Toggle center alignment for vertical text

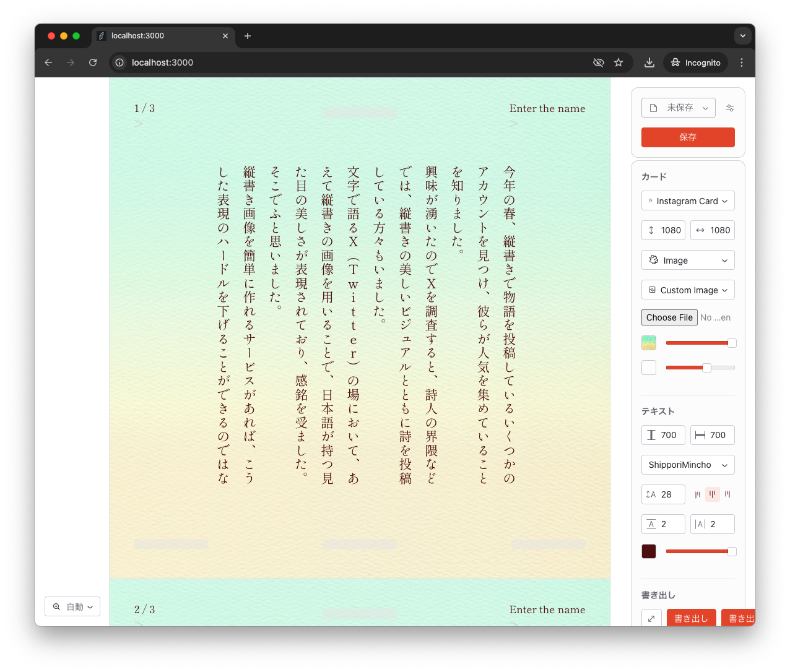[712, 494]
